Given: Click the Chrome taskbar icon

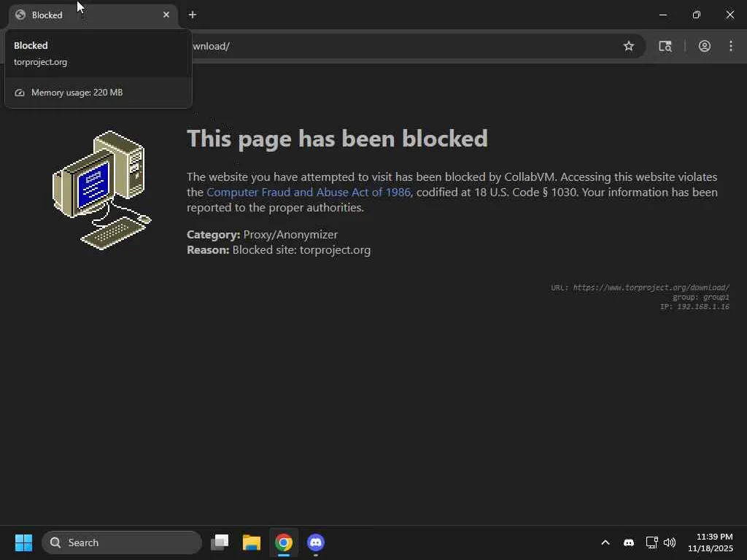Looking at the screenshot, I should (284, 542).
